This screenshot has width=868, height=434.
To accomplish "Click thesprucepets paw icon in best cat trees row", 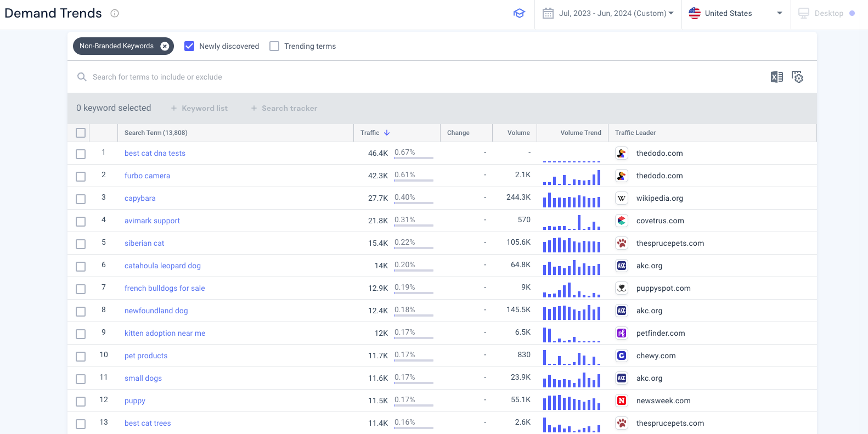I will [x=622, y=423].
